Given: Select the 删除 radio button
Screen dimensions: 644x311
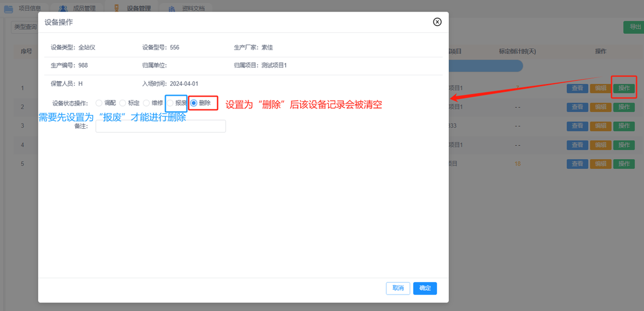Looking at the screenshot, I should click(x=194, y=103).
